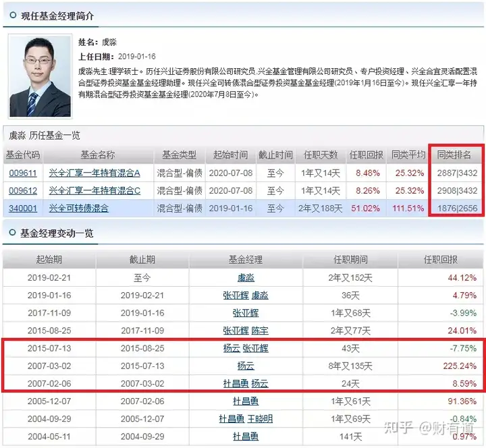Click return value 8.26%

pyautogui.click(x=368, y=190)
